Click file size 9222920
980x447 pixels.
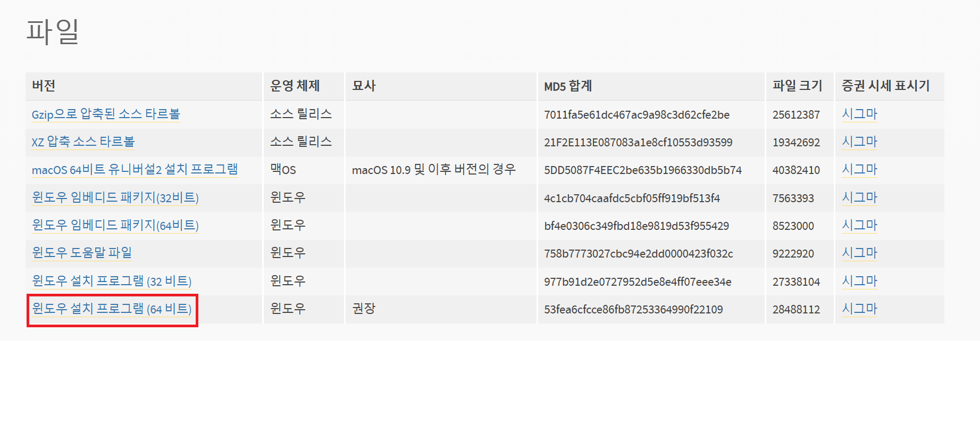point(793,254)
